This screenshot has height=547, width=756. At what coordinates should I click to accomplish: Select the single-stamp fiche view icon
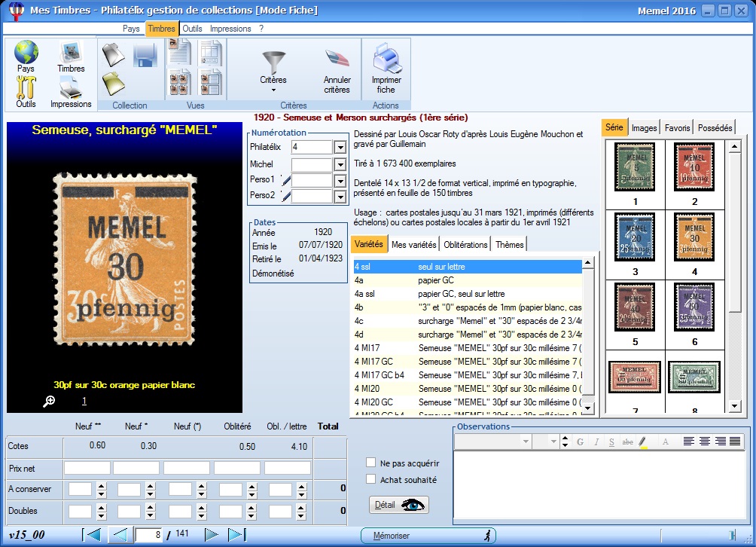pyautogui.click(x=180, y=53)
